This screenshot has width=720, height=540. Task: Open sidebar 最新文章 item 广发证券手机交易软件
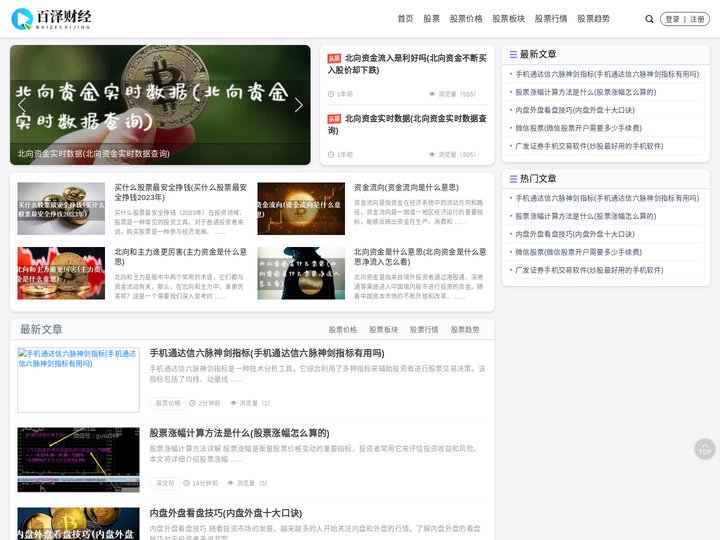589,146
